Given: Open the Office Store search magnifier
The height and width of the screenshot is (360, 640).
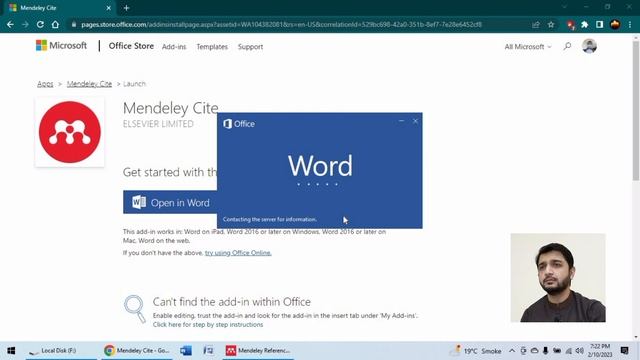Looking at the screenshot, I should (x=567, y=46).
